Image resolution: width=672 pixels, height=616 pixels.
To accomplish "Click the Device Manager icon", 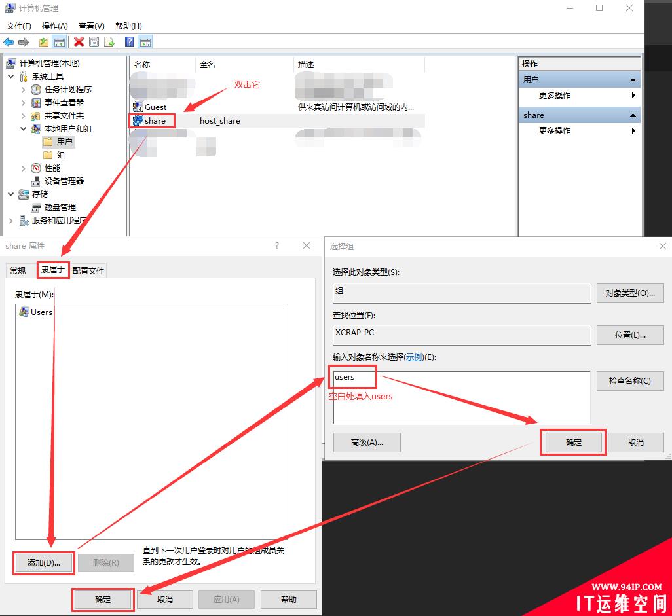I will 36,181.
